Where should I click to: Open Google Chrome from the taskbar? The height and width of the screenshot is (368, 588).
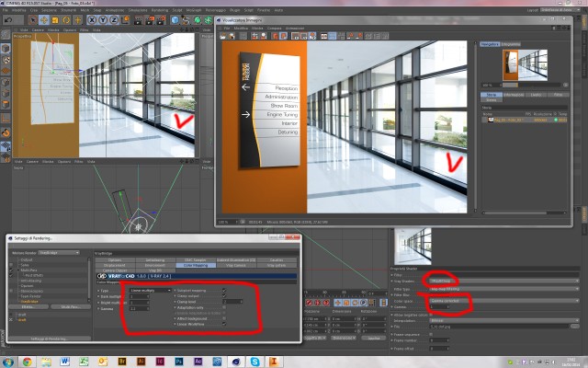coord(27,362)
